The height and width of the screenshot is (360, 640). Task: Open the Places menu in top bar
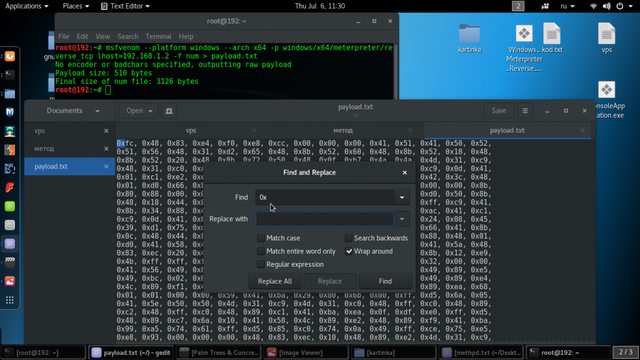coord(76,6)
